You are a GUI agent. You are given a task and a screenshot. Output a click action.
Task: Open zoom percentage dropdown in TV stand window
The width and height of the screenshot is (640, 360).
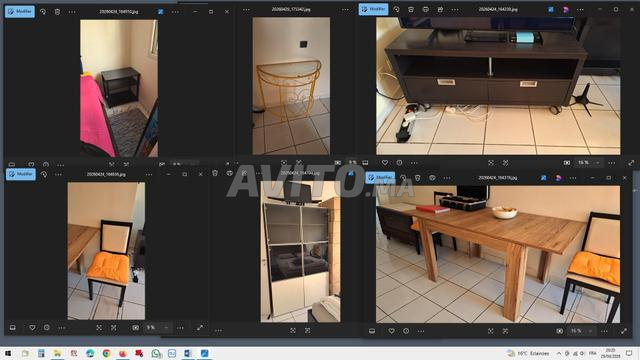pos(598,163)
